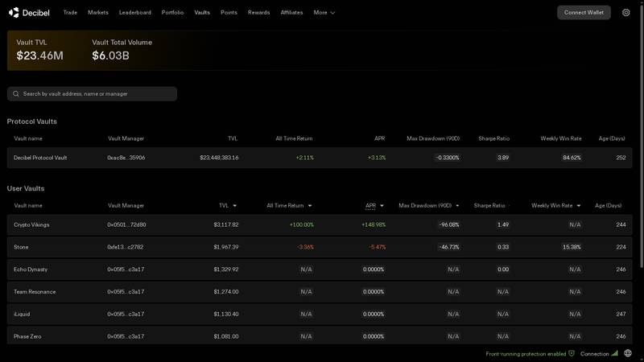Screen dimensions: 644x362
Task: Open the Trade tab
Action: pyautogui.click(x=70, y=13)
